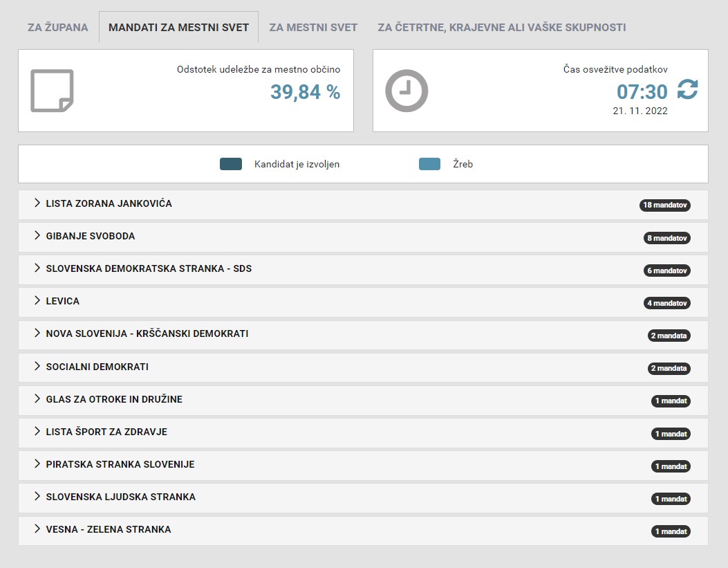Click the 4 mandatov badge for Levica
728x568 pixels.
666,303
